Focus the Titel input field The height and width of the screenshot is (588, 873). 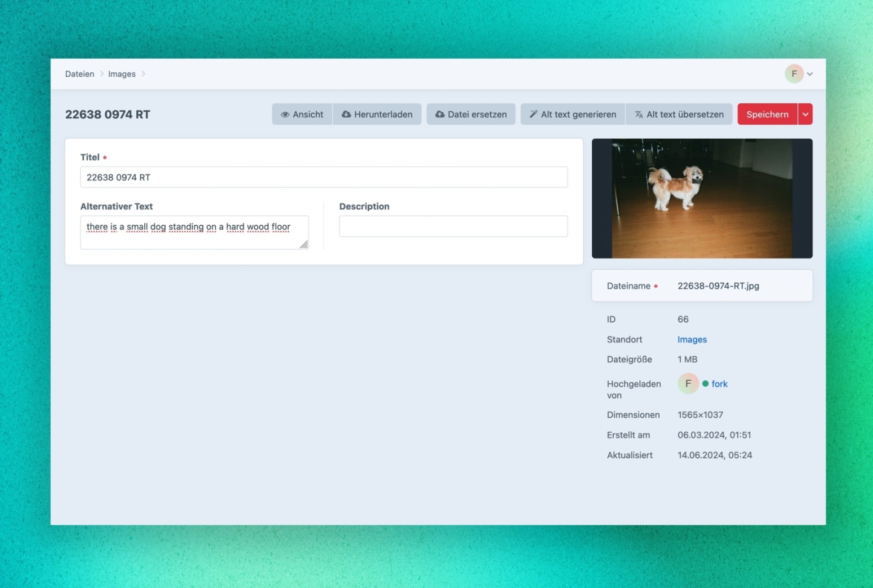(x=324, y=177)
